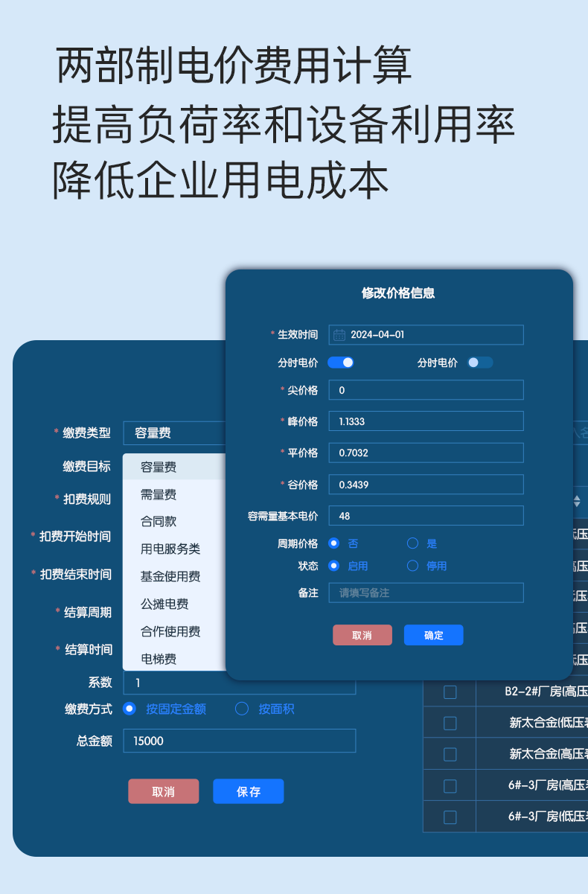Image resolution: width=588 pixels, height=894 pixels.
Task: Choose 用电服务类 in the dropdown list
Action: click(x=170, y=549)
